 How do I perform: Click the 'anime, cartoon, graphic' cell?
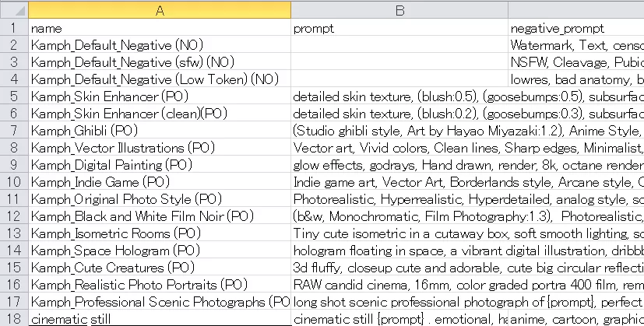coord(576,319)
